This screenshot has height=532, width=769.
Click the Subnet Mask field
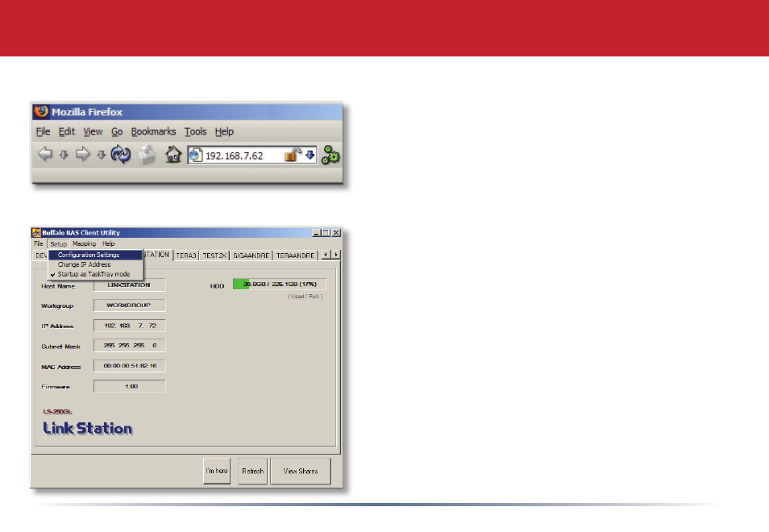tap(130, 346)
